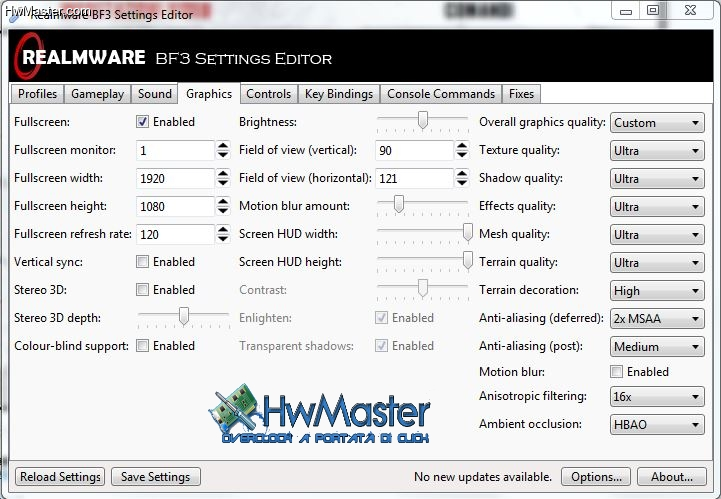Switch to the Controls tab
This screenshot has width=721, height=499.
269,94
